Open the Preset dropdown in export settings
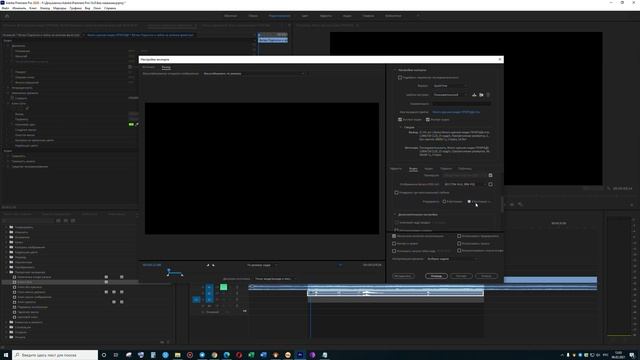640x360 pixels. click(x=450, y=95)
